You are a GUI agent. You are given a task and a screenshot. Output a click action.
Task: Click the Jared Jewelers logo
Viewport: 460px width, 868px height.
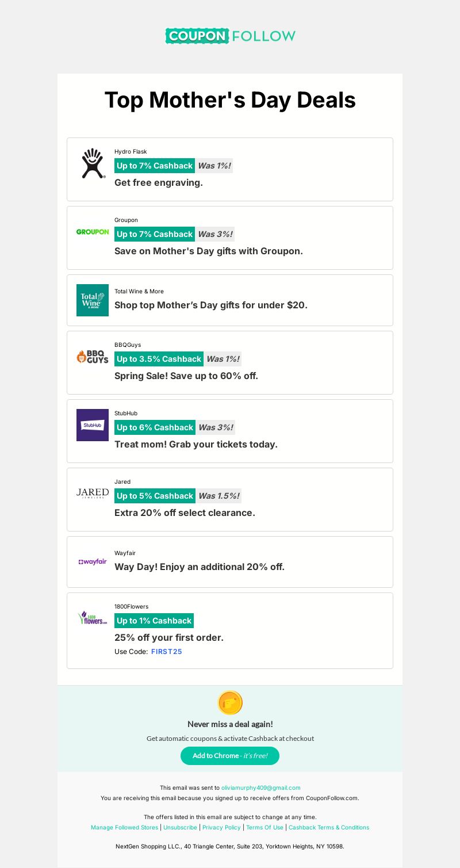point(93,493)
